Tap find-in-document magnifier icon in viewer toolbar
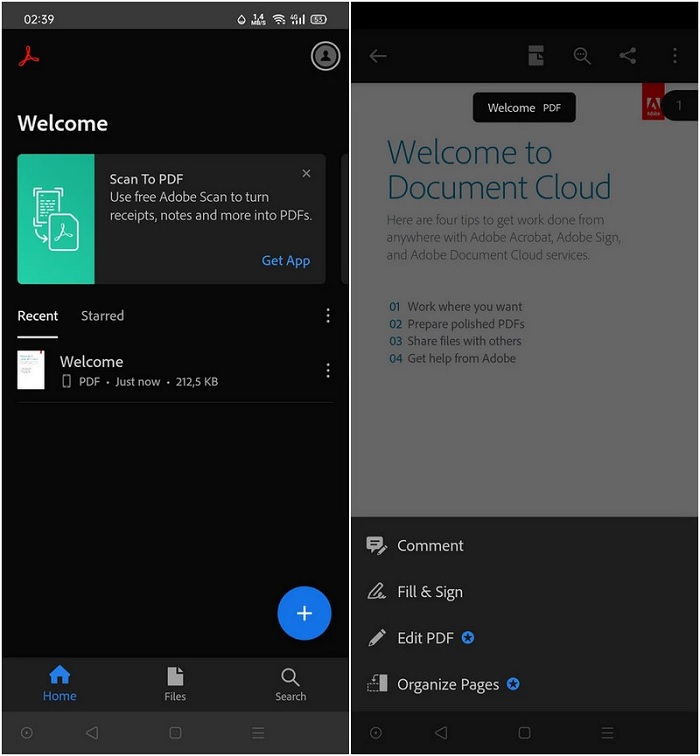This screenshot has height=756, width=700. point(582,56)
